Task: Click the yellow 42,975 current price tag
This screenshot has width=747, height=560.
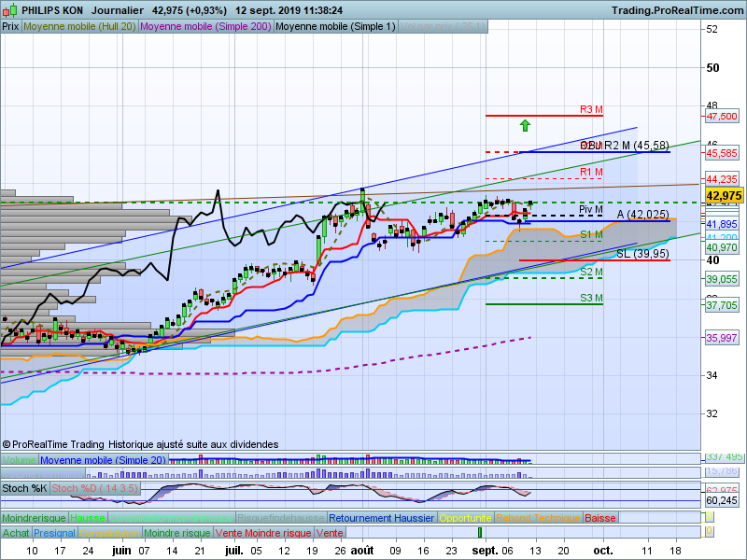Action: 724,195
